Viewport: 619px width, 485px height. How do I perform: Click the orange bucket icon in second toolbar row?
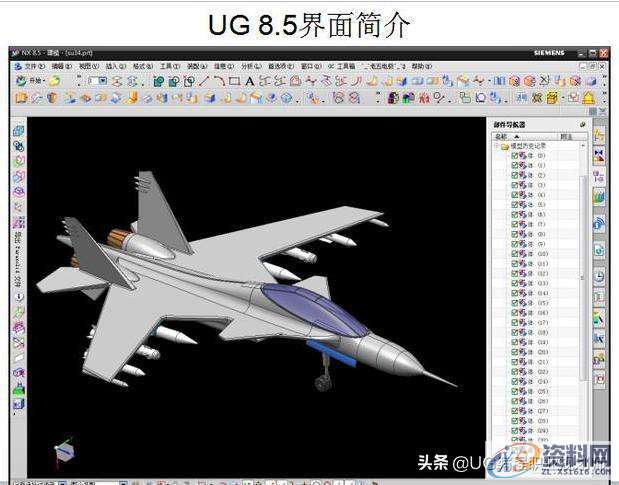tap(52, 97)
